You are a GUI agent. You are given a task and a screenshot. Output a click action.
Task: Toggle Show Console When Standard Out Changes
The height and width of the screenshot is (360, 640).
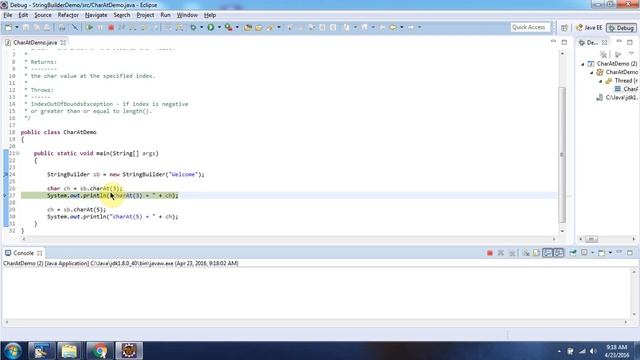click(547, 253)
